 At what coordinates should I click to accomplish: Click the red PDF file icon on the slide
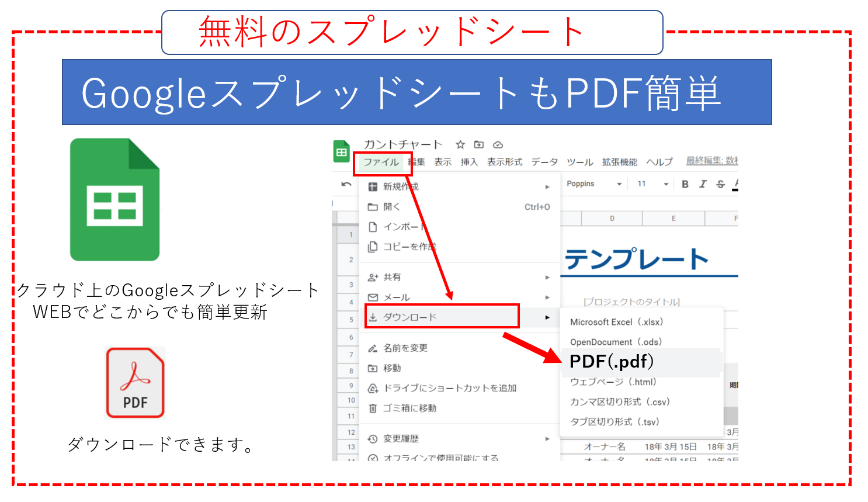click(x=135, y=383)
